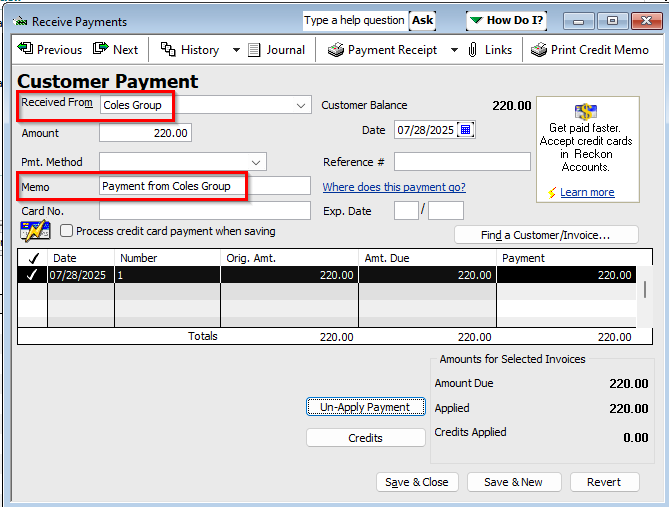Click the credit card dollar ad icon

(586, 111)
